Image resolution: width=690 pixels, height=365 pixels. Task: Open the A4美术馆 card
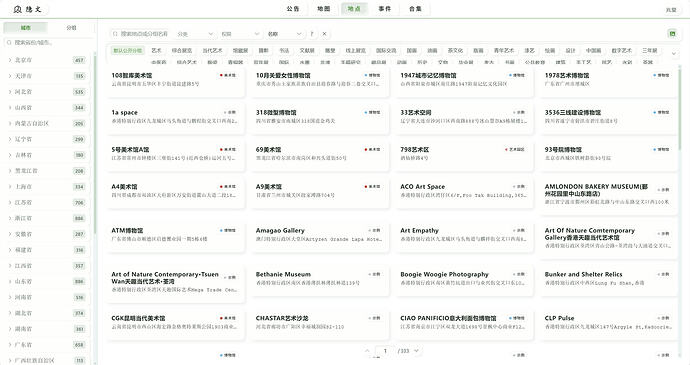tap(175, 193)
